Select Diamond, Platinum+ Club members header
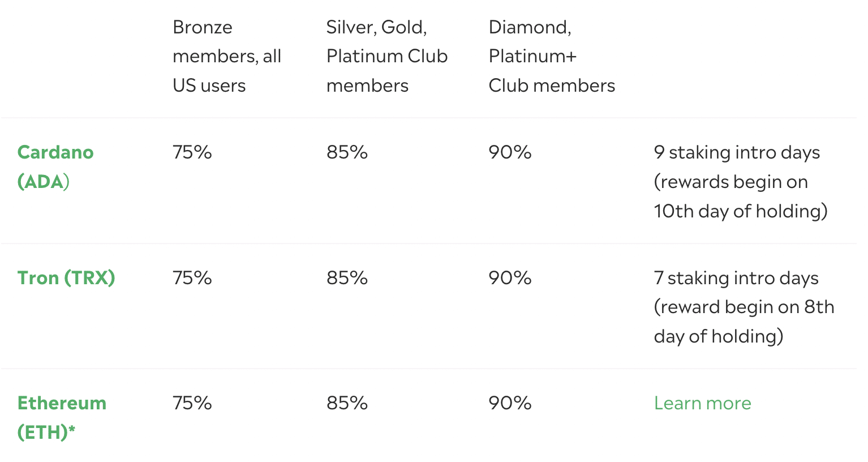The image size is (868, 462). (552, 56)
